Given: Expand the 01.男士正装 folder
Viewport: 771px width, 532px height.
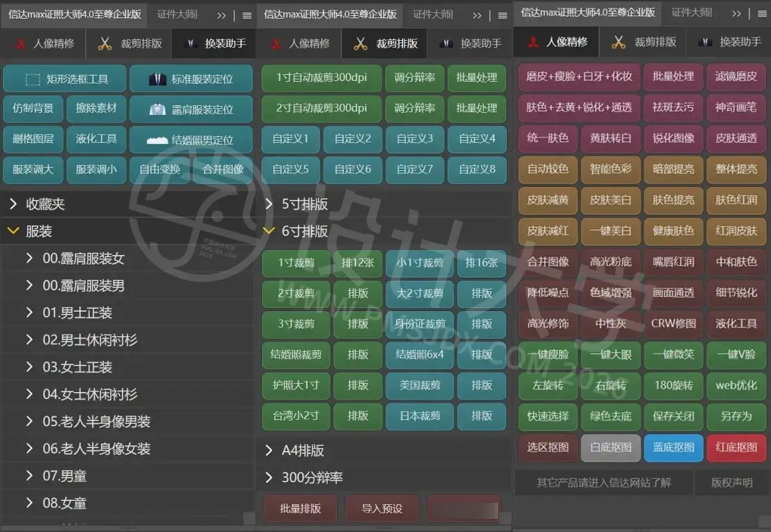Looking at the screenshot, I should (129, 312).
